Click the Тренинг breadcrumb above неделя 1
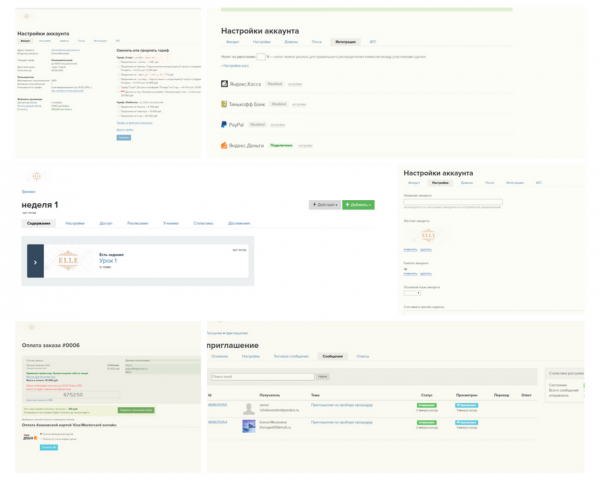The image size is (600, 480). pos(29,191)
